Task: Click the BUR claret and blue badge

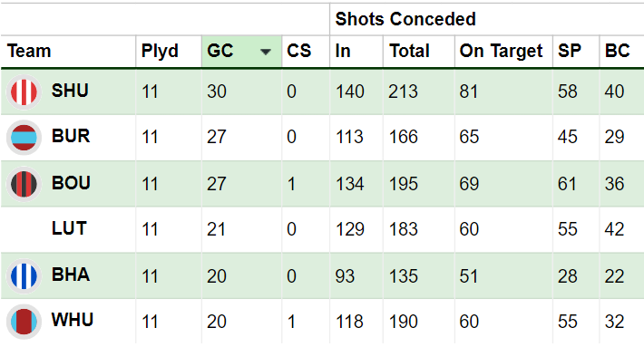Action: [24, 138]
